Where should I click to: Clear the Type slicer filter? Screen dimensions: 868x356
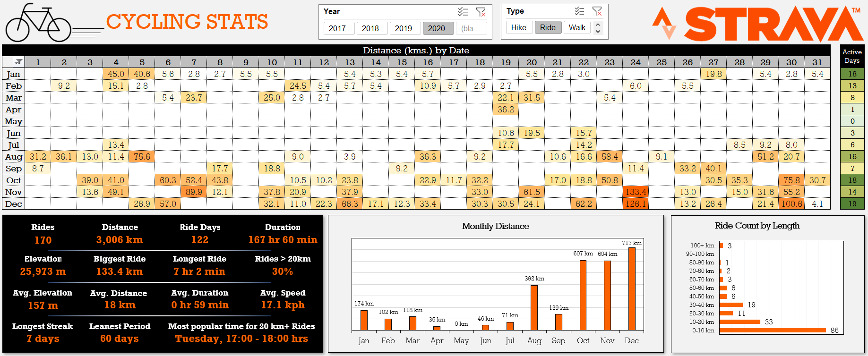click(597, 11)
